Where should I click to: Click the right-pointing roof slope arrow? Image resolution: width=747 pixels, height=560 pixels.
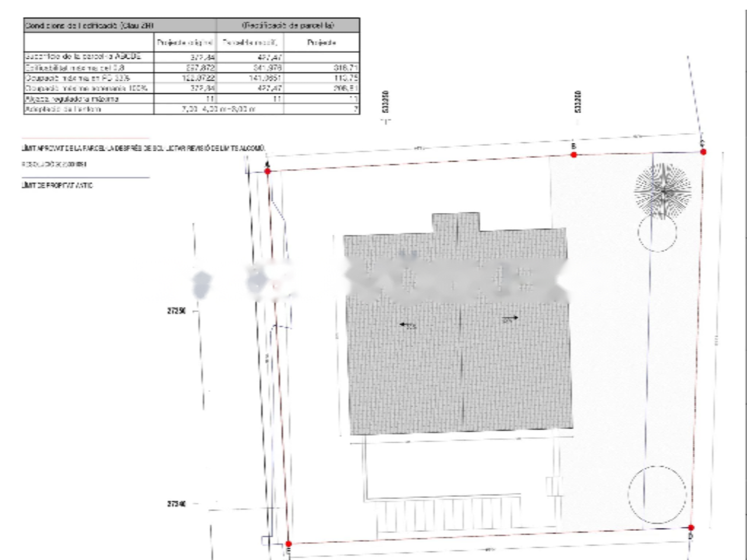coord(510,318)
